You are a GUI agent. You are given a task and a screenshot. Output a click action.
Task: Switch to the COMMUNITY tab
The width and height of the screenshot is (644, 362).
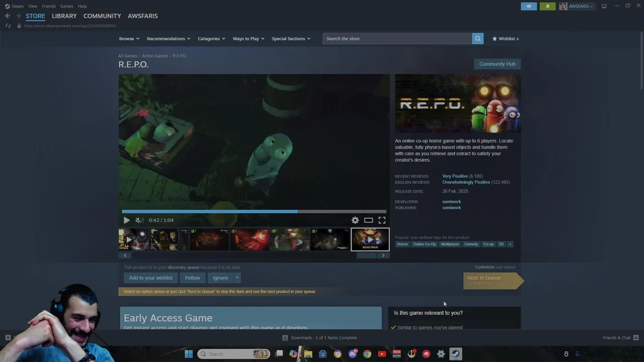click(x=102, y=16)
